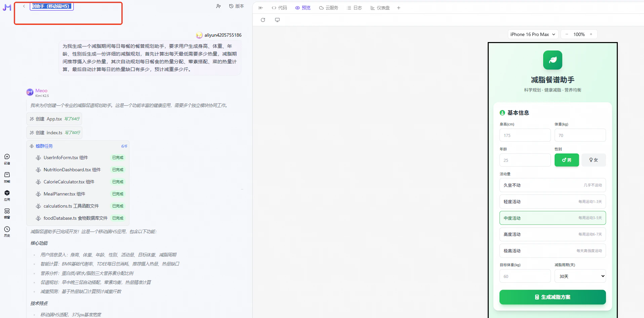Open the 减脂周期 30天 dropdown
Image resolution: width=644 pixels, height=318 pixels.
pos(580,276)
